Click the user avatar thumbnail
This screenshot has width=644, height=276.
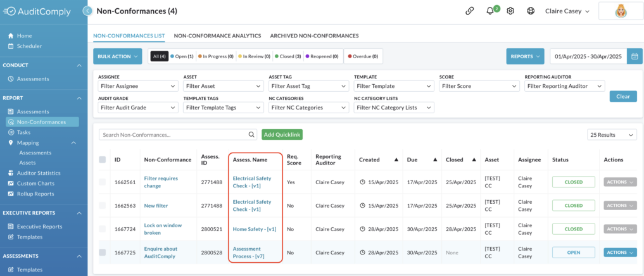(x=620, y=11)
